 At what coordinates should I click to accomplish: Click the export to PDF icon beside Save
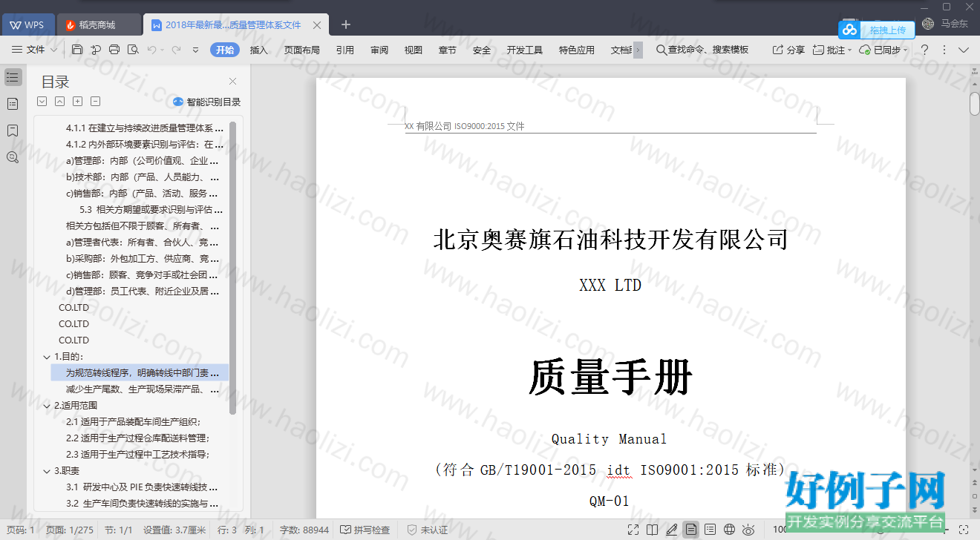click(x=96, y=50)
